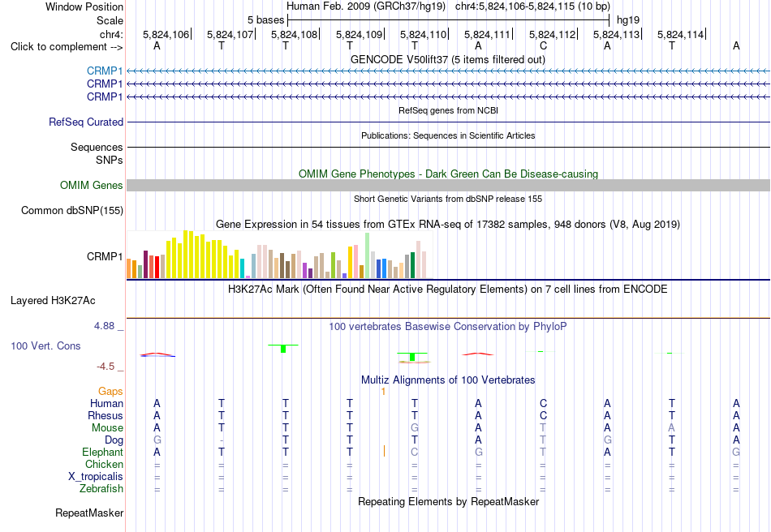This screenshot has width=771, height=532.
Task: Open the Layered H3K27Ac track label
Action: pos(53,300)
